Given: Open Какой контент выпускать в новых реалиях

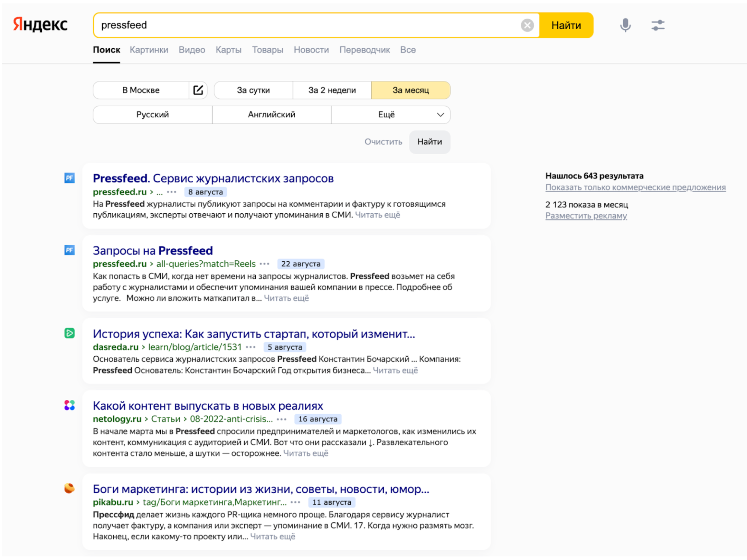Looking at the screenshot, I should click(x=208, y=406).
